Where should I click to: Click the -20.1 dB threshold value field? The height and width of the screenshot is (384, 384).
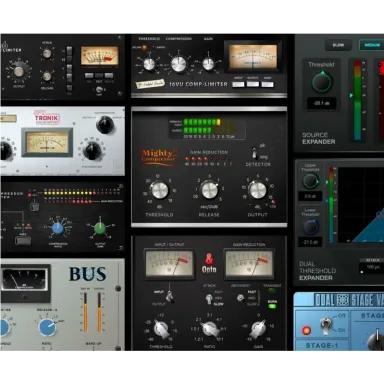tap(321, 103)
